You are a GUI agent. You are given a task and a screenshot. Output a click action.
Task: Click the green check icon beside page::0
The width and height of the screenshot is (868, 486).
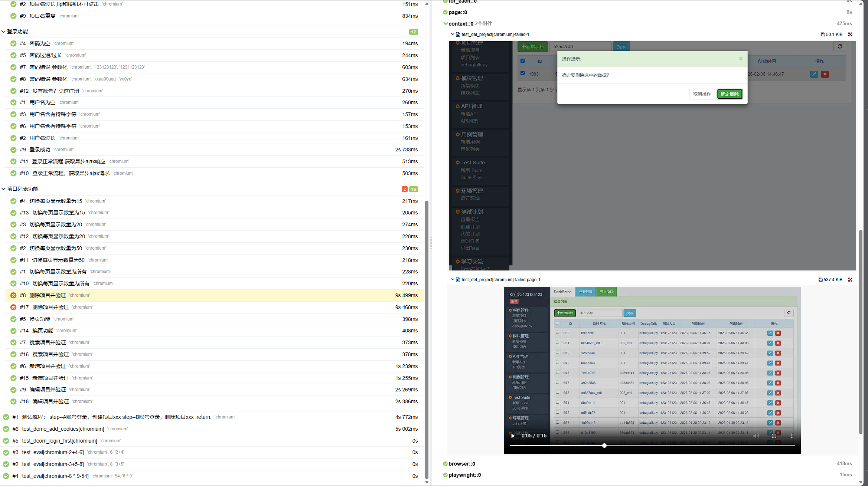[x=445, y=12]
